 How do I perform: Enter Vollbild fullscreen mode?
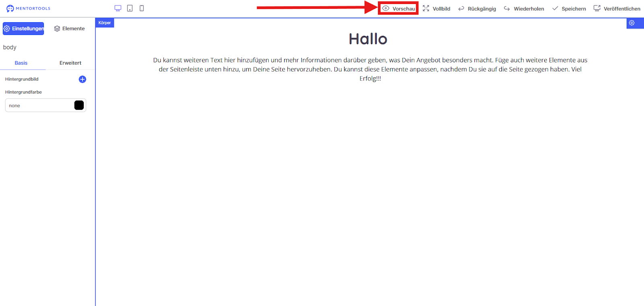point(437,8)
